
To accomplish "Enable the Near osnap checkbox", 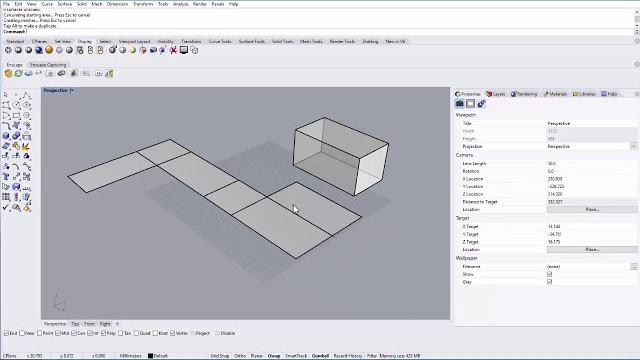I will click(x=22, y=333).
